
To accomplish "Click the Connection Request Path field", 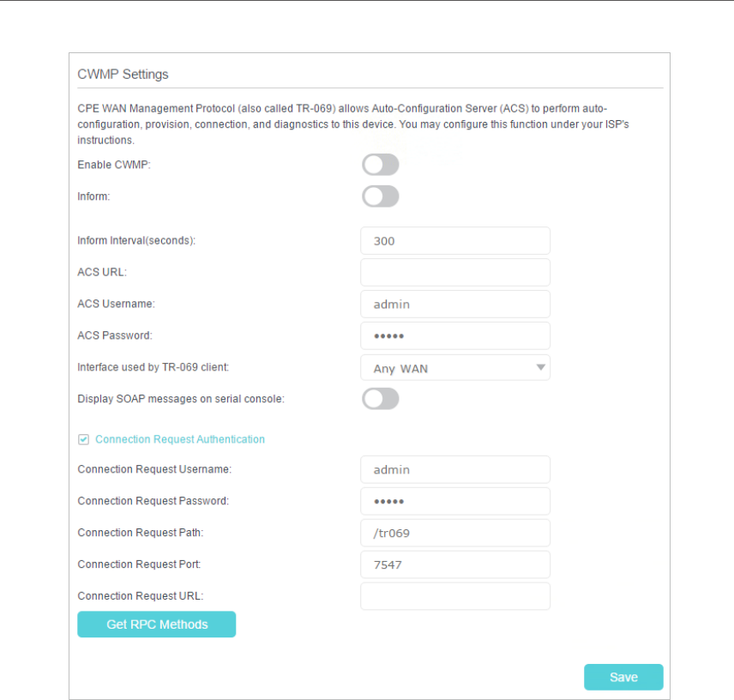I will click(454, 533).
